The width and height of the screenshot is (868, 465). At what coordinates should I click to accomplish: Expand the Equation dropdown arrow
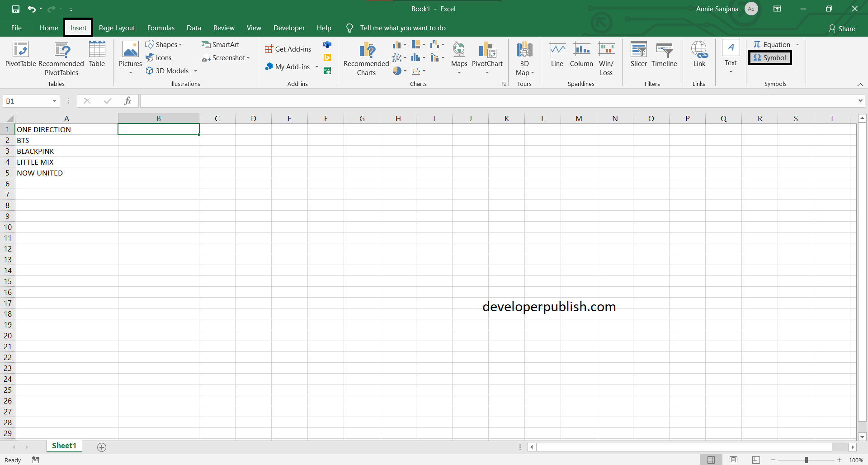tap(797, 44)
